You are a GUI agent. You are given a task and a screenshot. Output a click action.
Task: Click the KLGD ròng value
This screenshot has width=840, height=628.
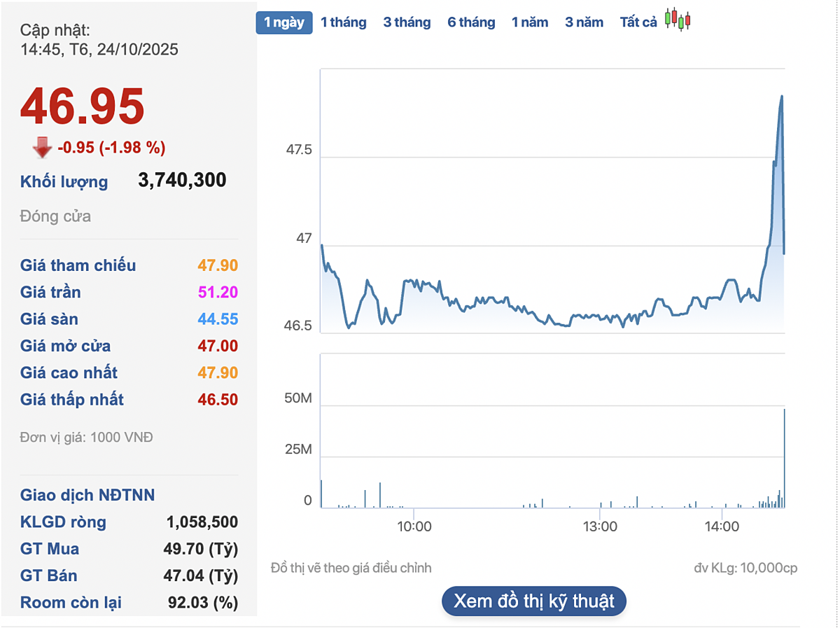[x=201, y=522]
